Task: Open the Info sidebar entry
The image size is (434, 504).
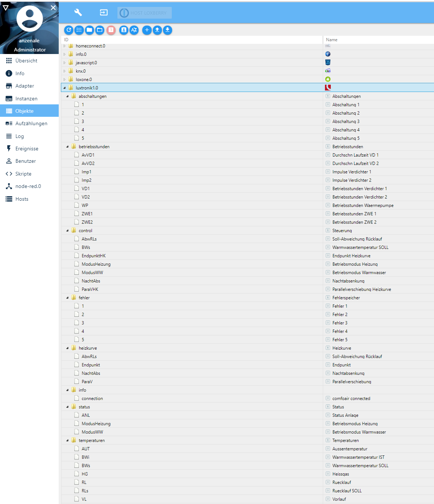Action: tap(29, 73)
